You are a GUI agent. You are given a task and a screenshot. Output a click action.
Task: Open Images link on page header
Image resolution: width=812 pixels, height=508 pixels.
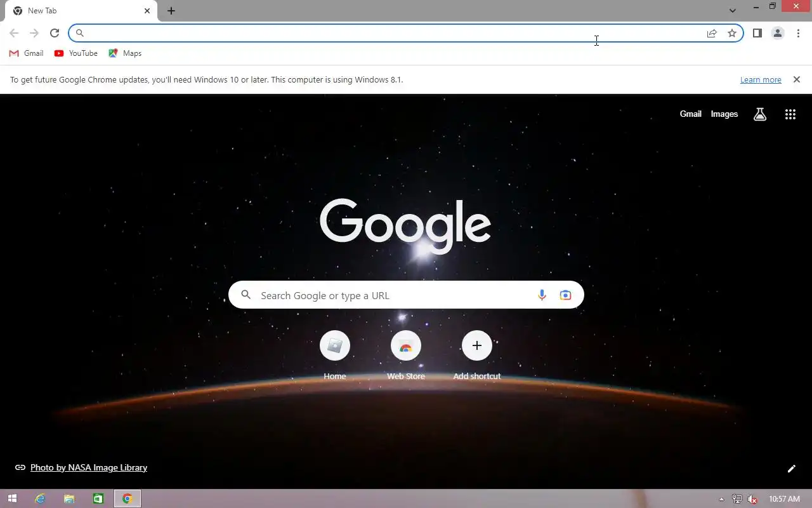(x=724, y=114)
